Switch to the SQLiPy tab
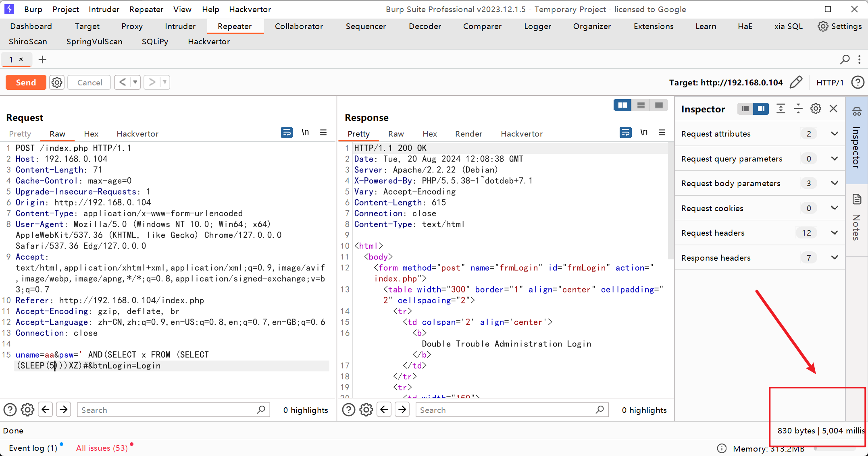This screenshot has width=868, height=456. pyautogui.click(x=155, y=41)
